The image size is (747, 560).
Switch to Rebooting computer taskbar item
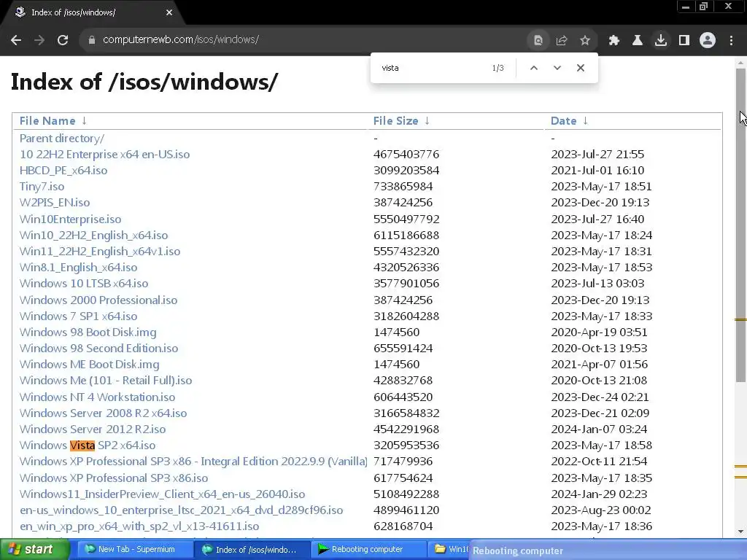(369, 550)
